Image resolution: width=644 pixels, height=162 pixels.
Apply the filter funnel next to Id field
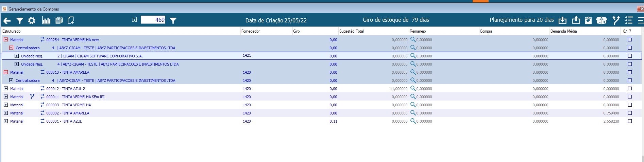pyautogui.click(x=173, y=21)
